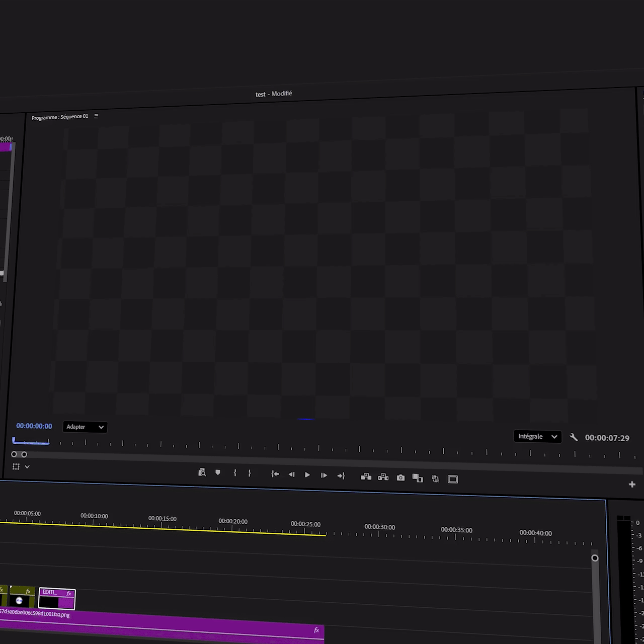
Task: Select the Programme : Séquence 01 tab
Action: tap(59, 117)
